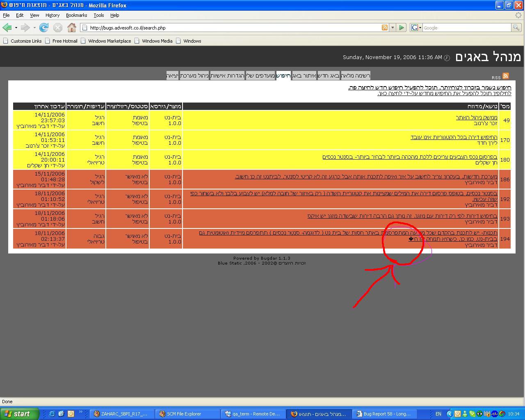Click the Firefox Back arrow button

pos(7,27)
